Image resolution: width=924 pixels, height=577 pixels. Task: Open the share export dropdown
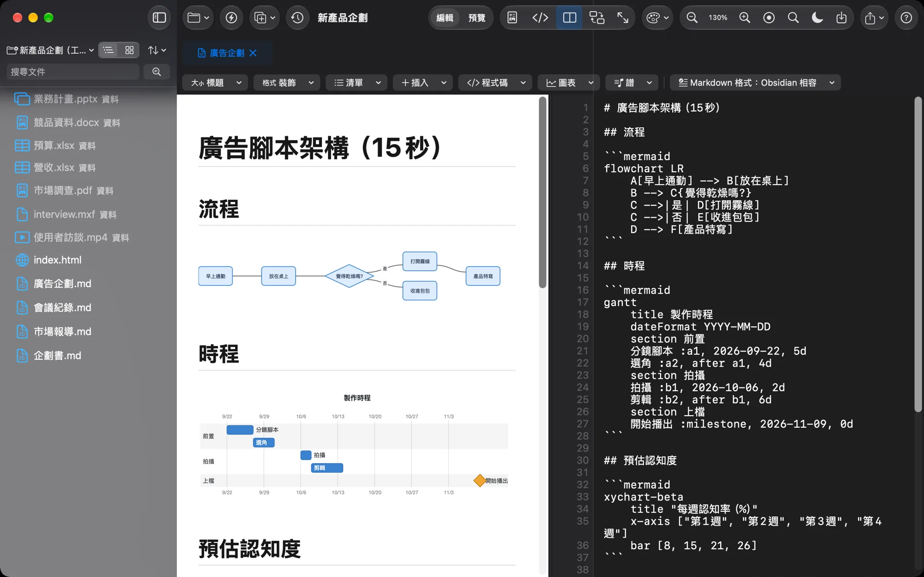[874, 18]
